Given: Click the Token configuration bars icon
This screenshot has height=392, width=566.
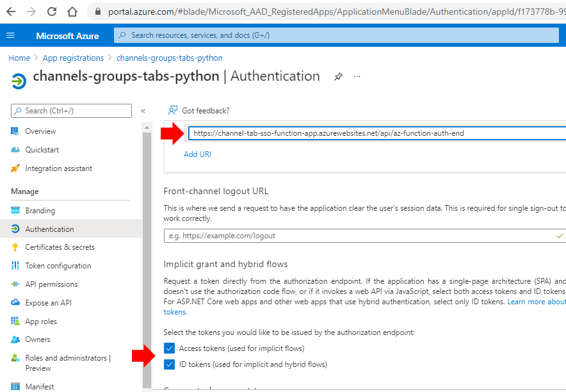Looking at the screenshot, I should coord(15,266).
